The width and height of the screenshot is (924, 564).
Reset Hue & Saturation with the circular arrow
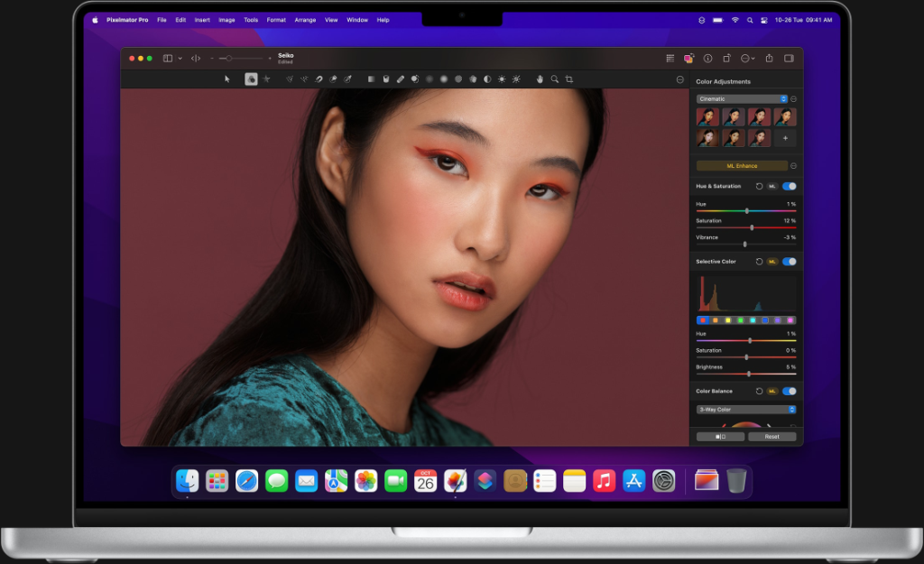(760, 186)
